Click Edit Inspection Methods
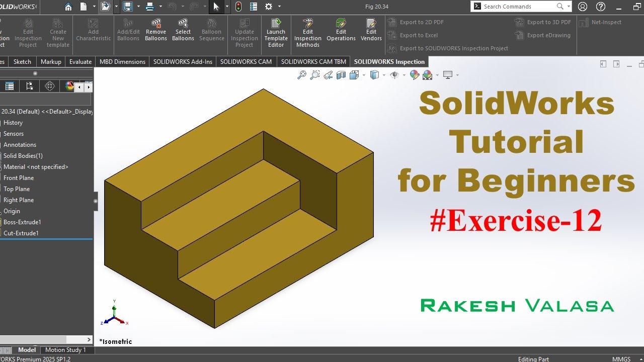This screenshot has height=362, width=644. click(x=308, y=33)
